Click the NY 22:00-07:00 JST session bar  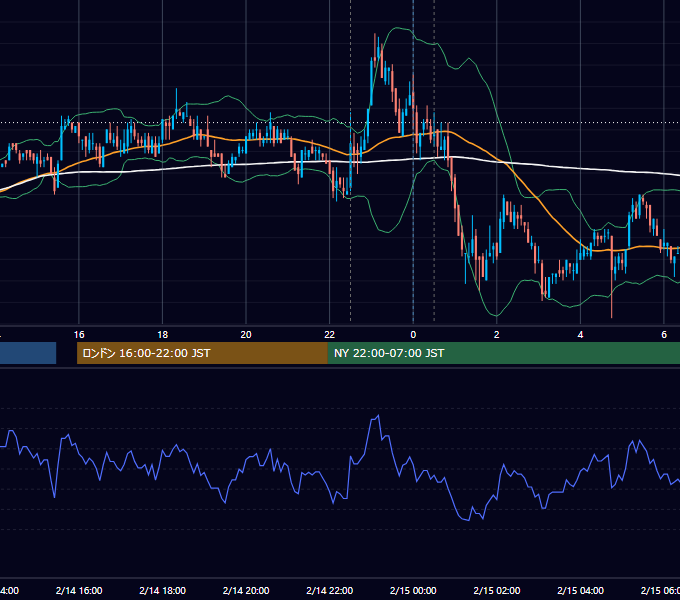504,353
